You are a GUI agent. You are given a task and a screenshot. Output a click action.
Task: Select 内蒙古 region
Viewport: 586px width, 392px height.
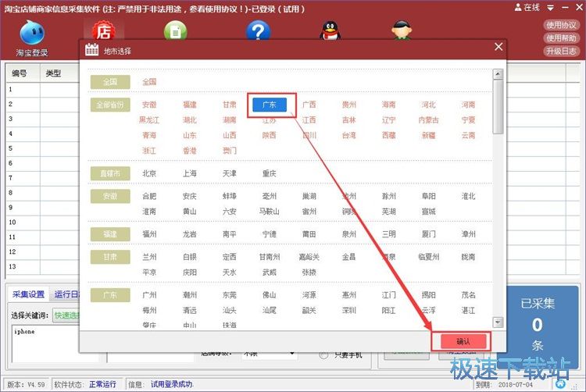pos(429,120)
